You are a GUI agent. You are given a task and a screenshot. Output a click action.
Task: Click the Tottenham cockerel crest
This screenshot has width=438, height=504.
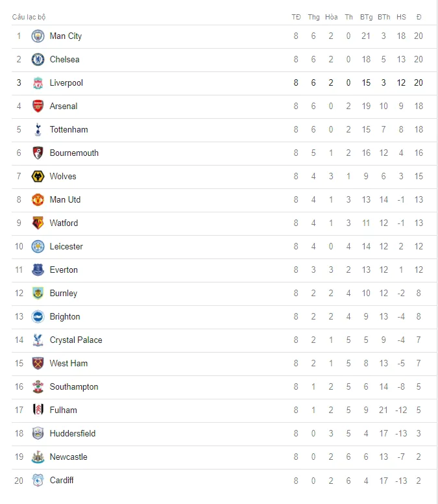point(38,129)
